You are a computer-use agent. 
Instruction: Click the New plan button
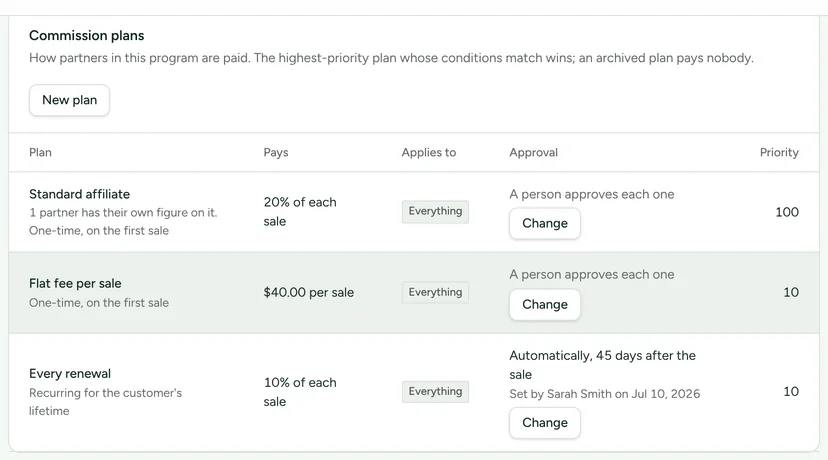click(x=69, y=100)
